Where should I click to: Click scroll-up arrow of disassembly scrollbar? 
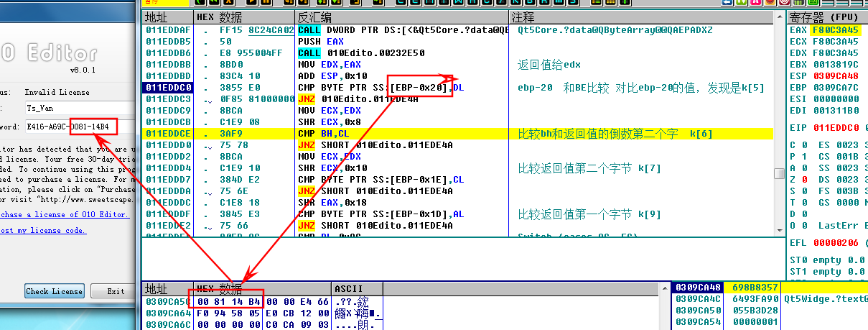point(780,17)
